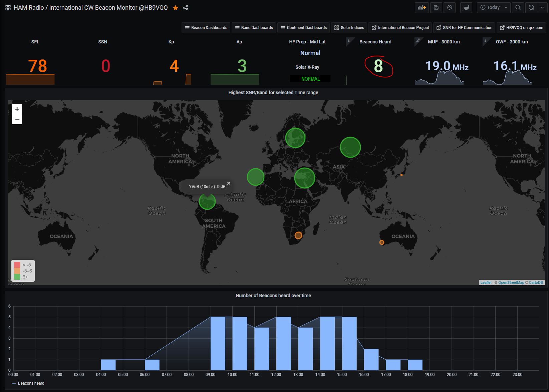This screenshot has height=392, width=549.
Task: Select the SFI panel title
Action: click(x=35, y=42)
